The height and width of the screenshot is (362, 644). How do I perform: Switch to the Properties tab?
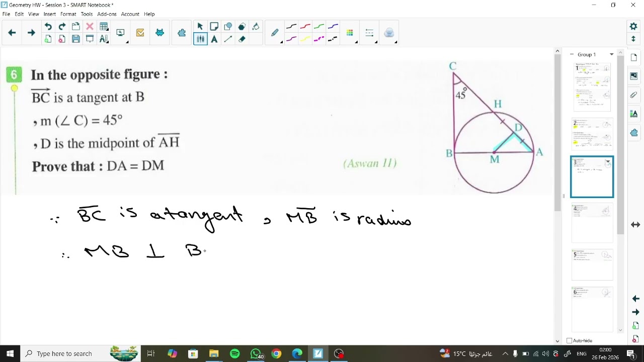click(x=634, y=114)
